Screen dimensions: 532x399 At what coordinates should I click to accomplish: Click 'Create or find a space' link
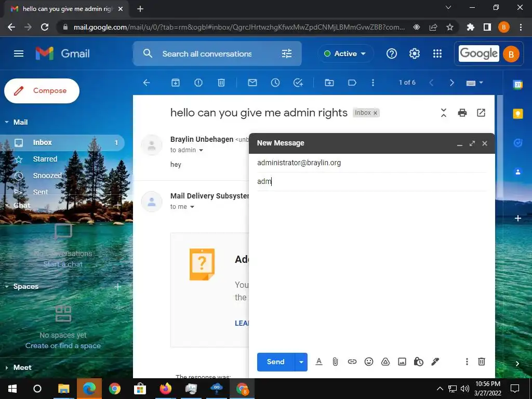click(63, 345)
